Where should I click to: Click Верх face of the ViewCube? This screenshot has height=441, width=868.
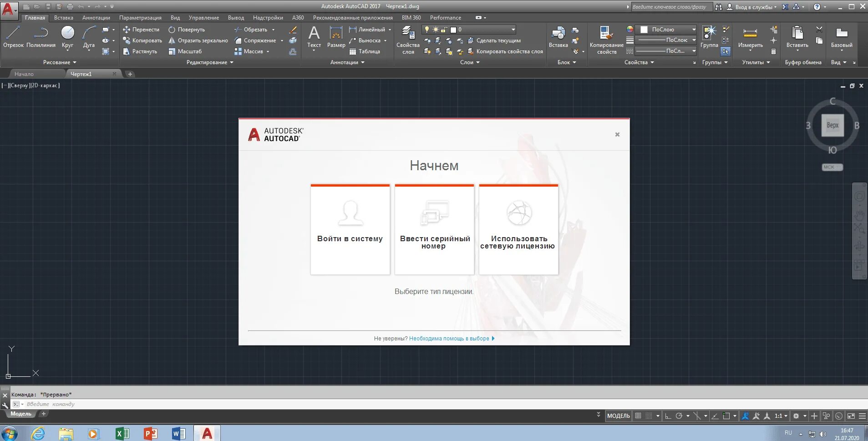coord(832,125)
